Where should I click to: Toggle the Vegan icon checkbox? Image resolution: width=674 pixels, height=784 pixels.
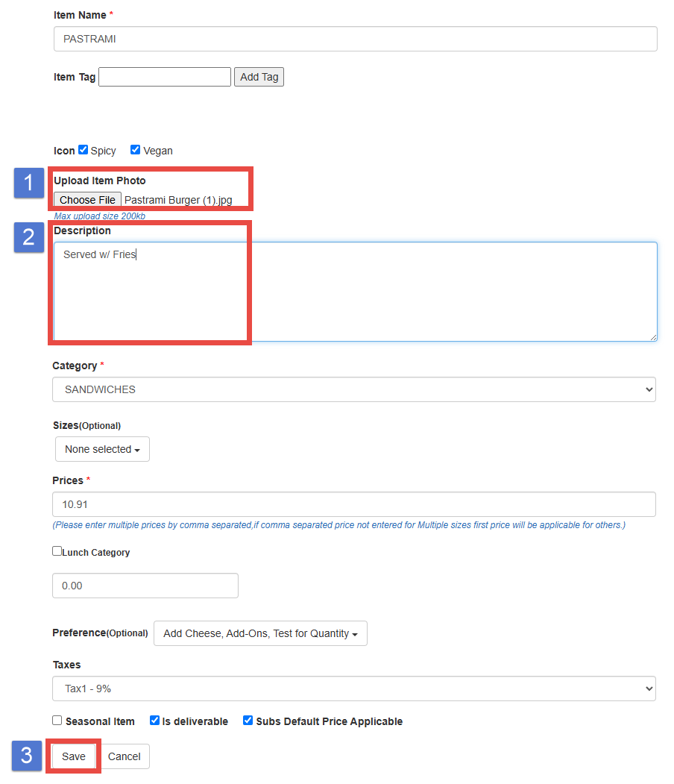135,150
